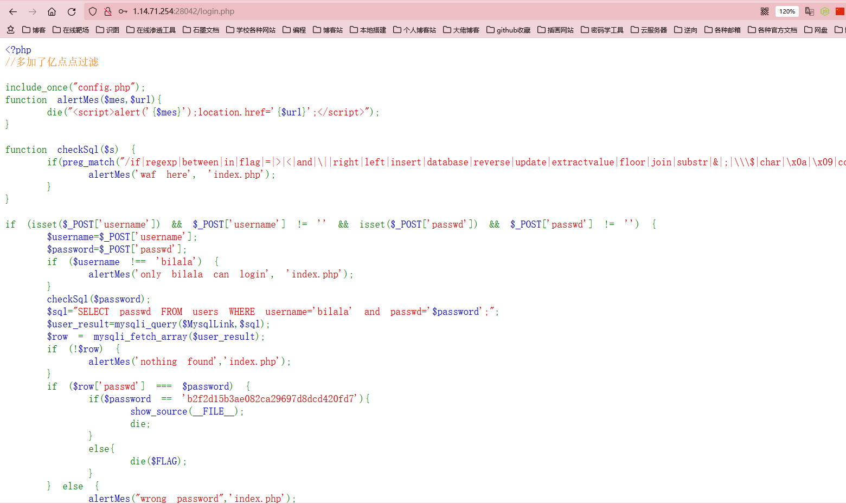Click the <?php opening tag line

pyautogui.click(x=18, y=50)
